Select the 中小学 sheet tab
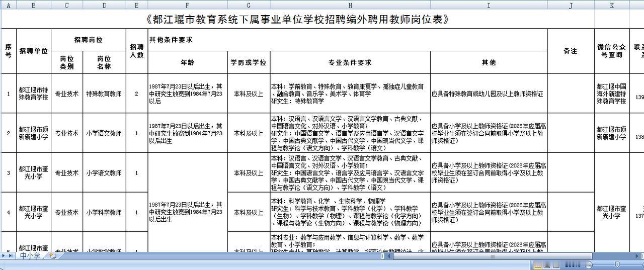This screenshot has width=644, height=270. (30, 256)
